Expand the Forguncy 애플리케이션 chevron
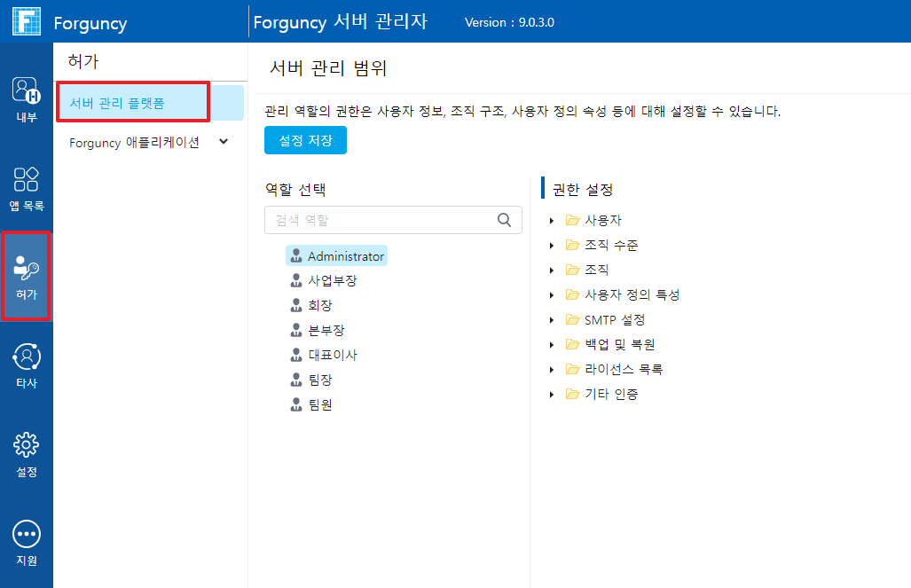The width and height of the screenshot is (911, 588). tap(223, 141)
